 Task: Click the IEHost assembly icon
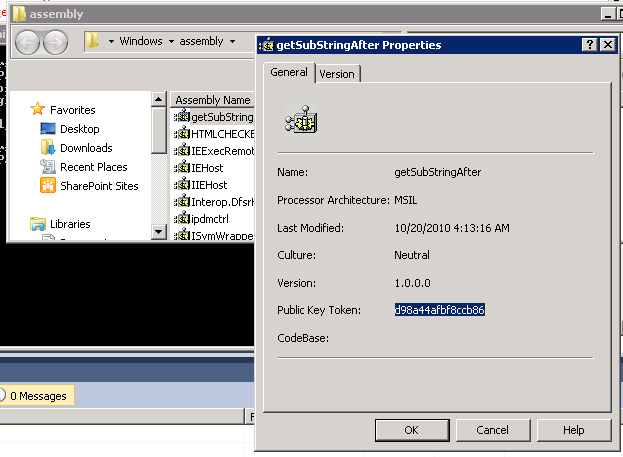click(182, 167)
